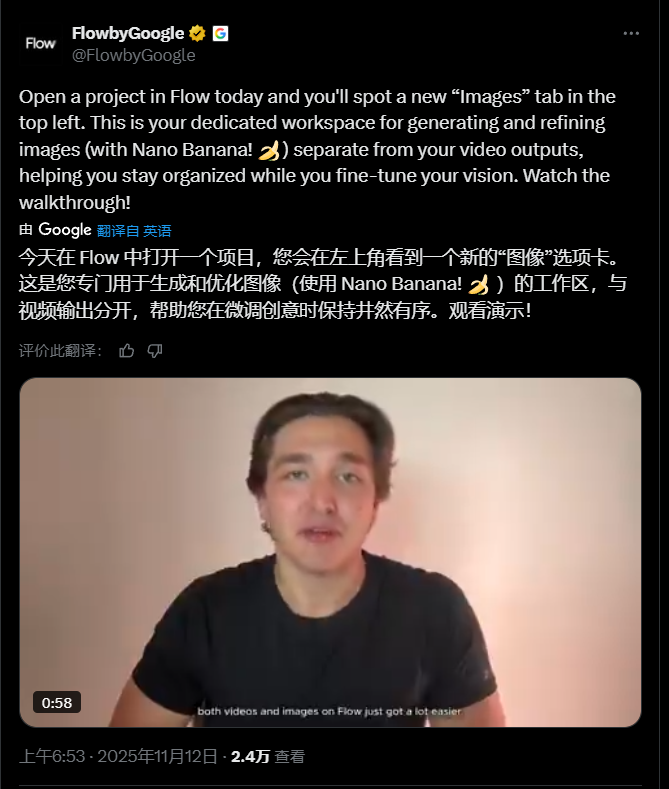This screenshot has width=669, height=789.
Task: Click the original English tweet text
Action: click(x=317, y=149)
